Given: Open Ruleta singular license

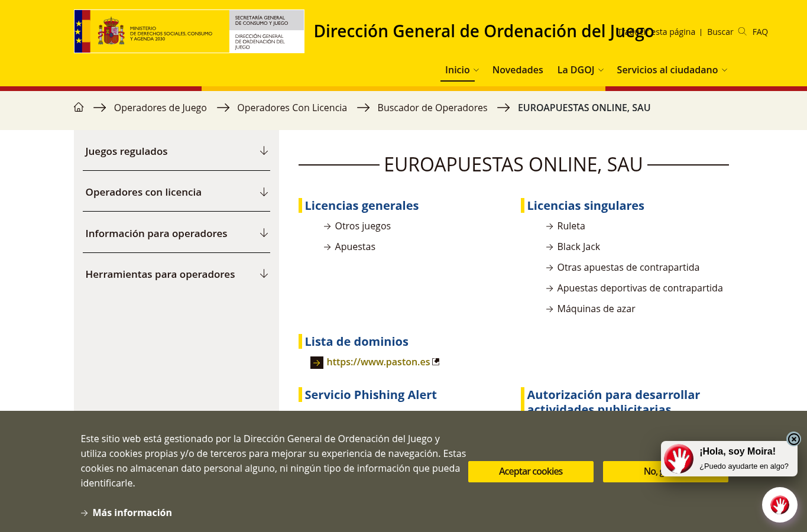Looking at the screenshot, I should [571, 226].
